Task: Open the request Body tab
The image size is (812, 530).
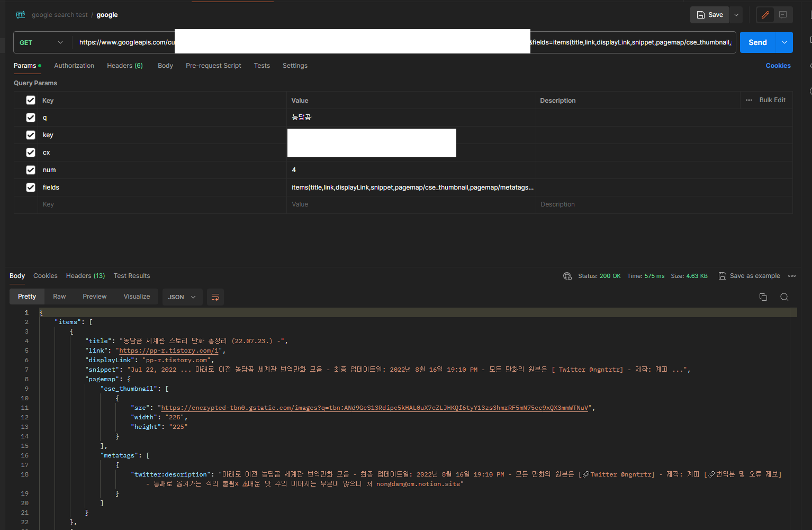Action: tap(165, 66)
